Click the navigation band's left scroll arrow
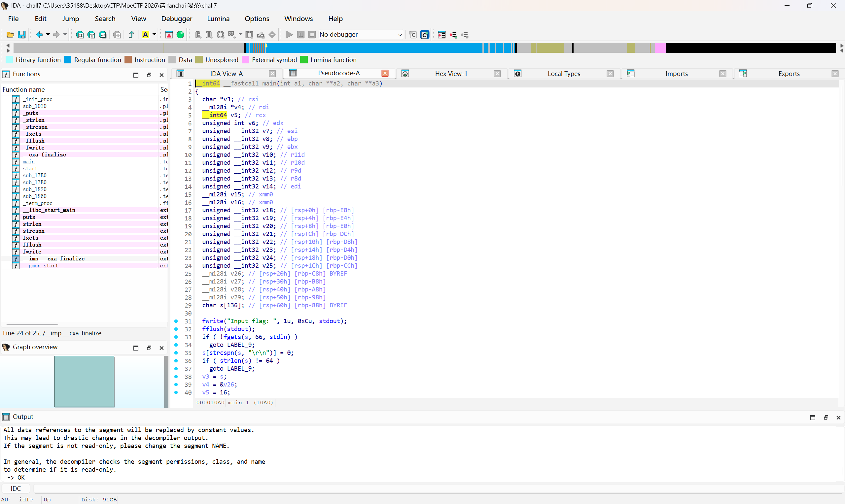This screenshot has height=504, width=845. [x=8, y=45]
